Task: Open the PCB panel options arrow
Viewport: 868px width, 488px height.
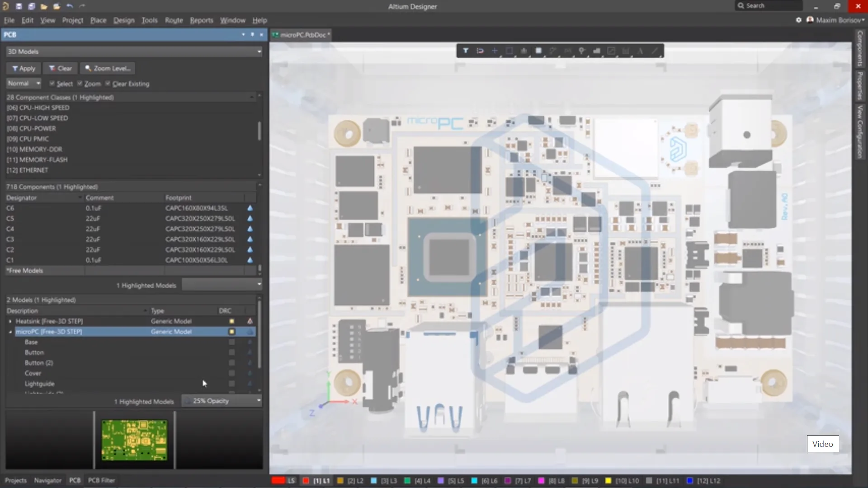Action: (243, 34)
